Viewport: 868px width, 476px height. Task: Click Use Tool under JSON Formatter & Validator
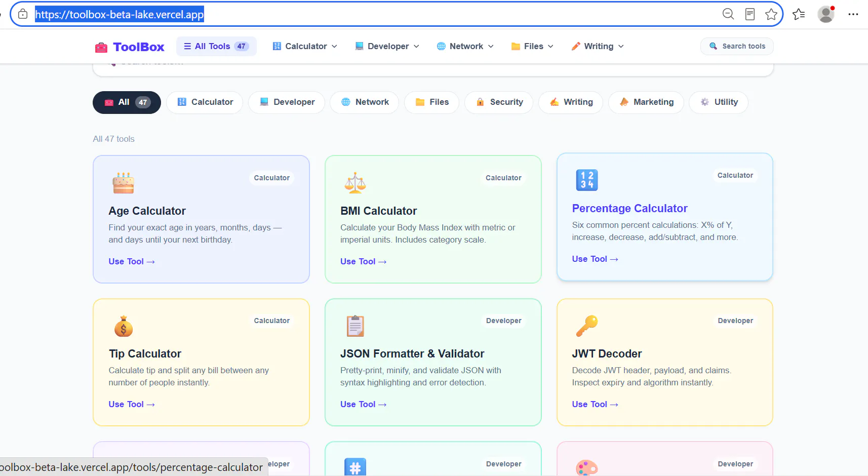coord(364,404)
